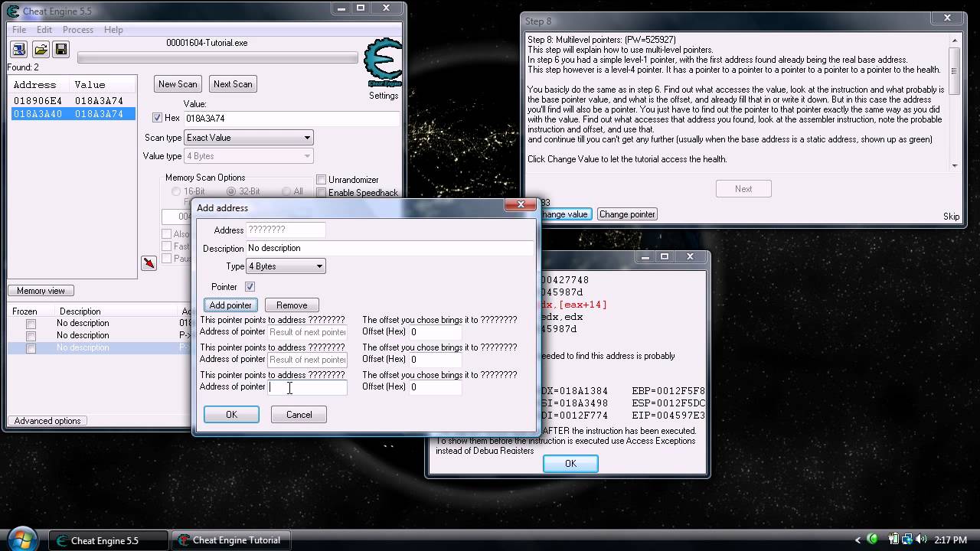Open Memory view
980x551 pixels.
coord(41,291)
